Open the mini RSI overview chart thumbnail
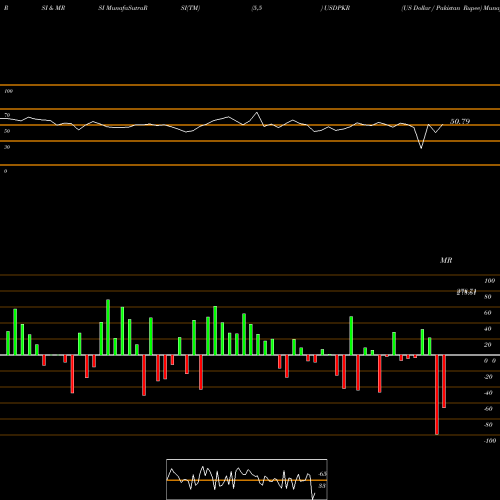 [247, 479]
